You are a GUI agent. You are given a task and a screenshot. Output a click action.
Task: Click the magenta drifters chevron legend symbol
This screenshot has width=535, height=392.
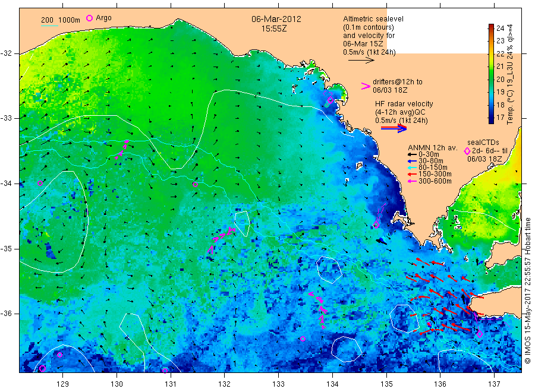tap(366, 86)
